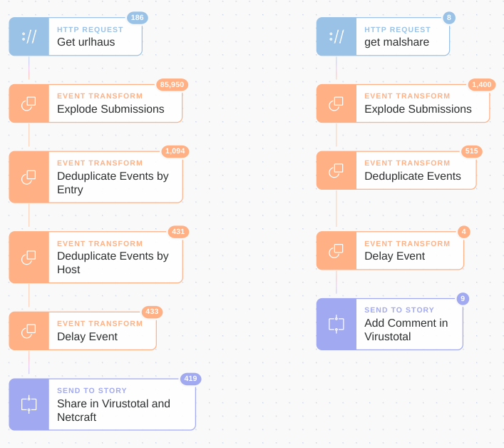Select the Delay Event node with 4 events
Viewport: 504px width, 448px height.
[x=390, y=250]
